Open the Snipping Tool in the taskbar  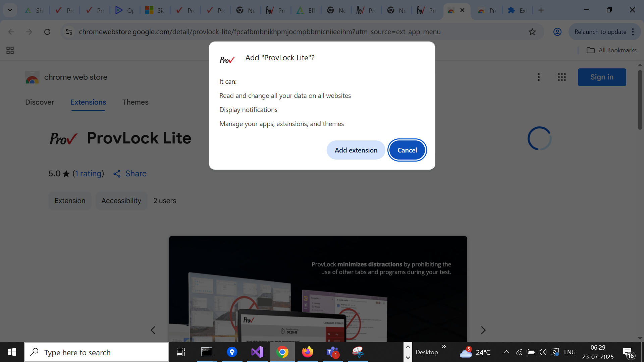(358, 352)
